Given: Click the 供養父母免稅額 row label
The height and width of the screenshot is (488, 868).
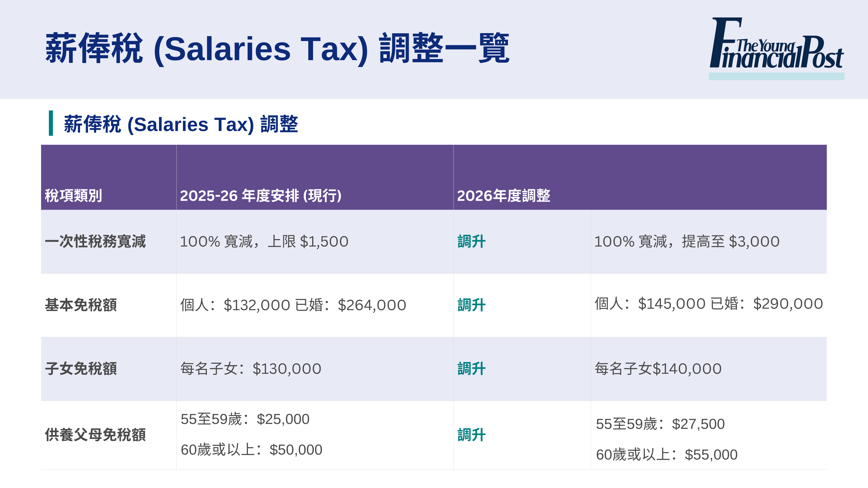Looking at the screenshot, I should tap(95, 435).
